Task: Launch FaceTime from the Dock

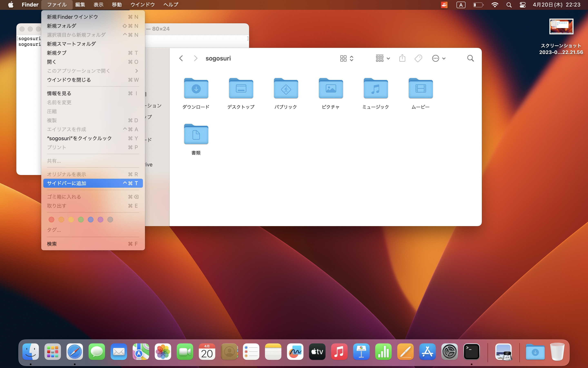Action: click(x=185, y=352)
